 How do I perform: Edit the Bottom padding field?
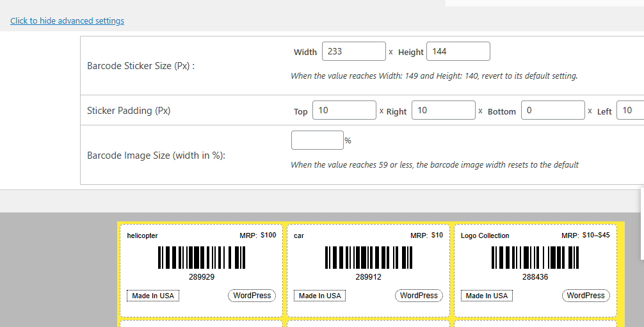click(553, 110)
